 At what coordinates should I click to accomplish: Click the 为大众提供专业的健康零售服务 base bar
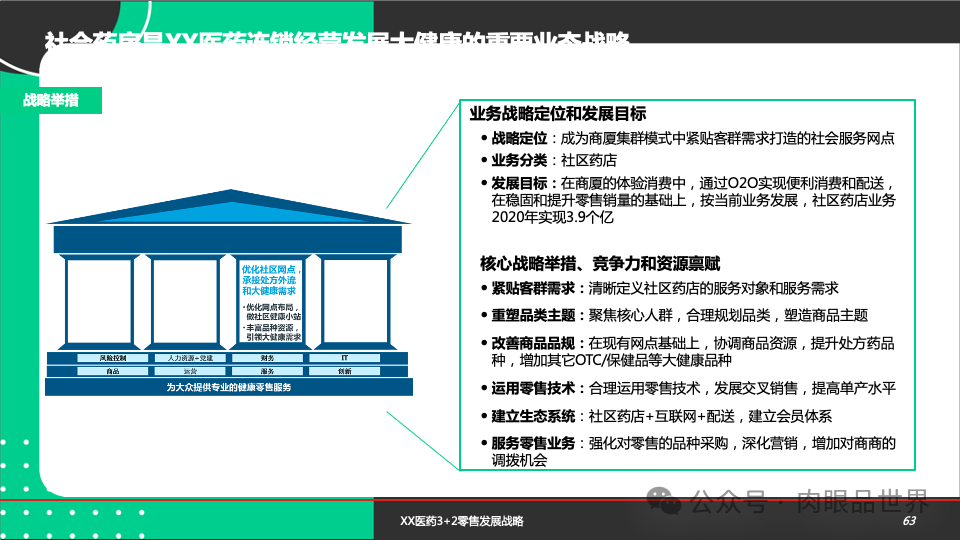[228, 388]
